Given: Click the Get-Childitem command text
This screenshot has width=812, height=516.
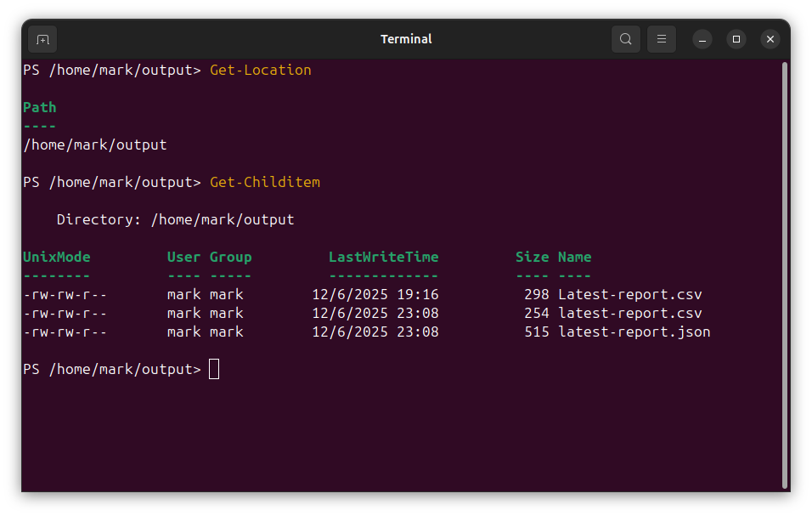Looking at the screenshot, I should click(x=264, y=182).
